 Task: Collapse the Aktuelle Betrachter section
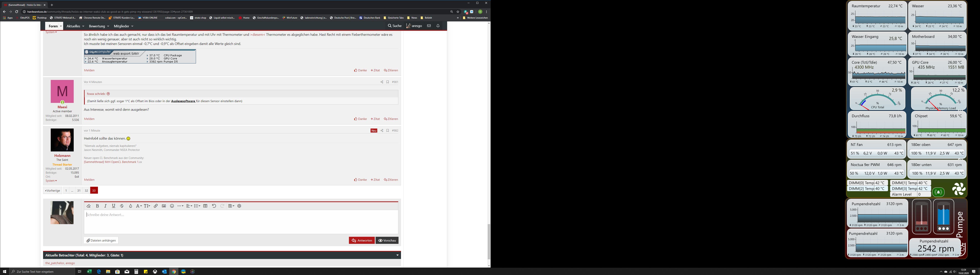(x=398, y=255)
